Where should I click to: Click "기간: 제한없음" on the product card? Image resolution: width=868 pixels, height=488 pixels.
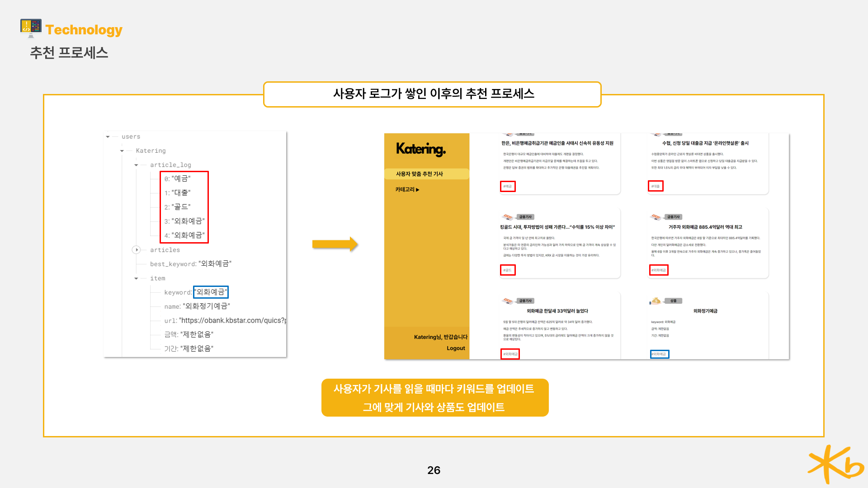click(x=660, y=336)
